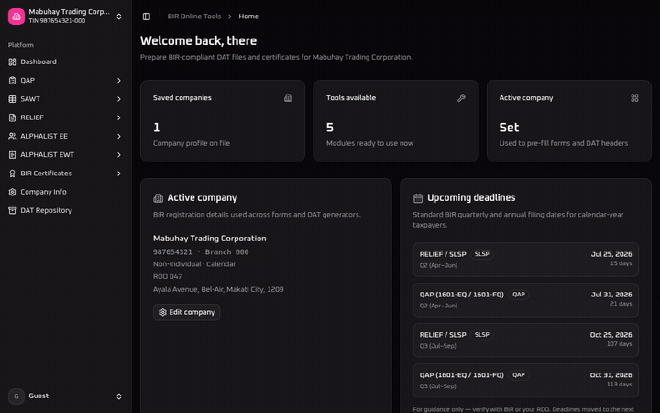
Task: Select QAP deadline Jul 31, 2026
Action: click(526, 300)
